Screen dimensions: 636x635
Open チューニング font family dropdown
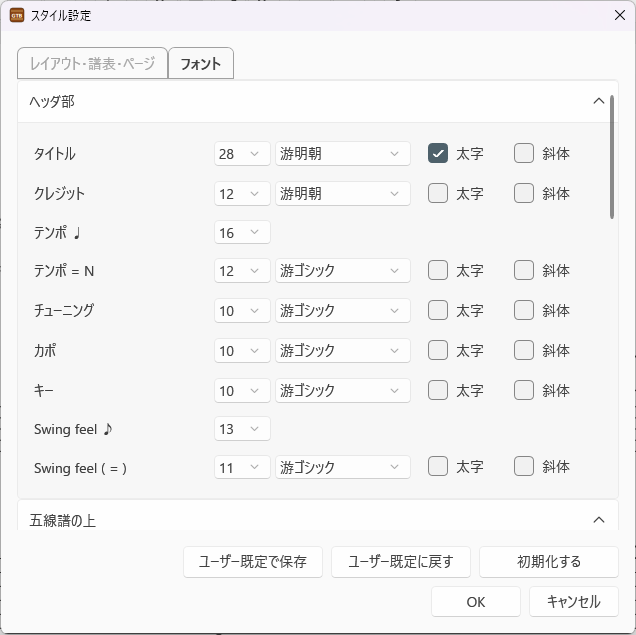pyautogui.click(x=343, y=311)
